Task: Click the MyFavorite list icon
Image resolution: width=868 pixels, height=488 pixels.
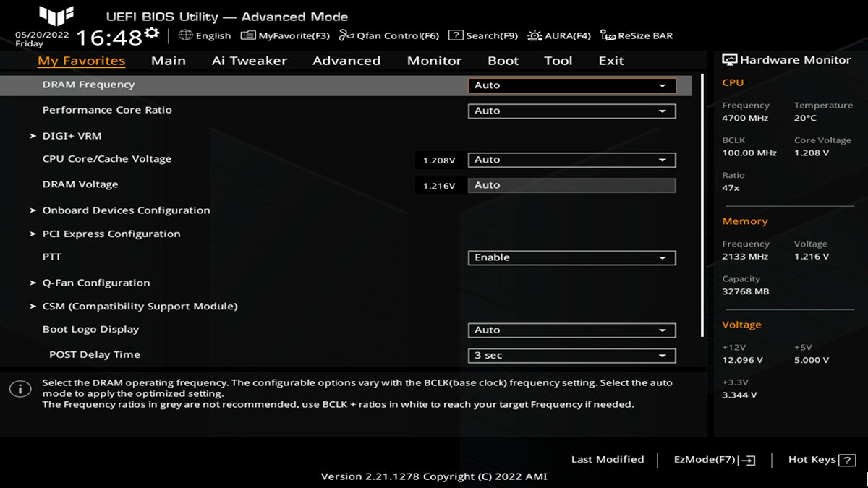Action: pos(248,35)
